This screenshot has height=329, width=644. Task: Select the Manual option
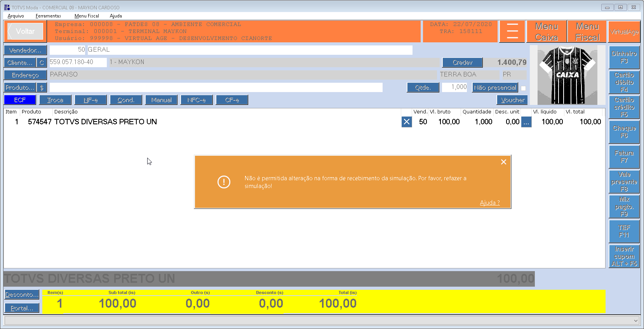point(161,100)
